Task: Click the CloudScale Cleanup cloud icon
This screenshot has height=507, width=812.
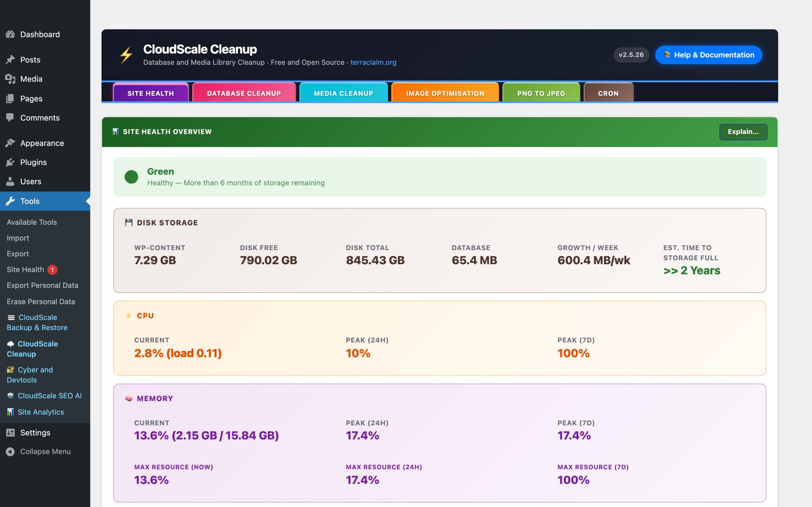Action: tap(11, 344)
